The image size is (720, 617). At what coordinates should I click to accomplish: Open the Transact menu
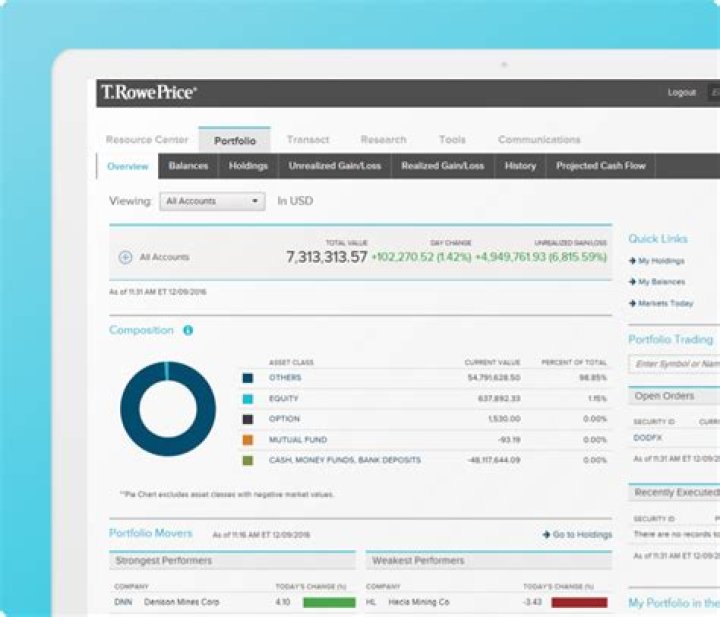coord(307,140)
